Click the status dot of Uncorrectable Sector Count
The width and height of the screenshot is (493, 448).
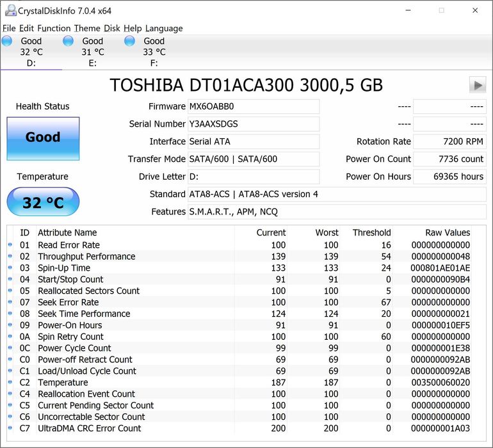point(10,417)
